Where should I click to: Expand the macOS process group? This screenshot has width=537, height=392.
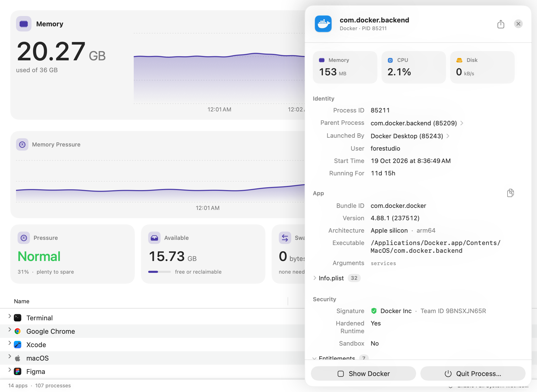10,356
